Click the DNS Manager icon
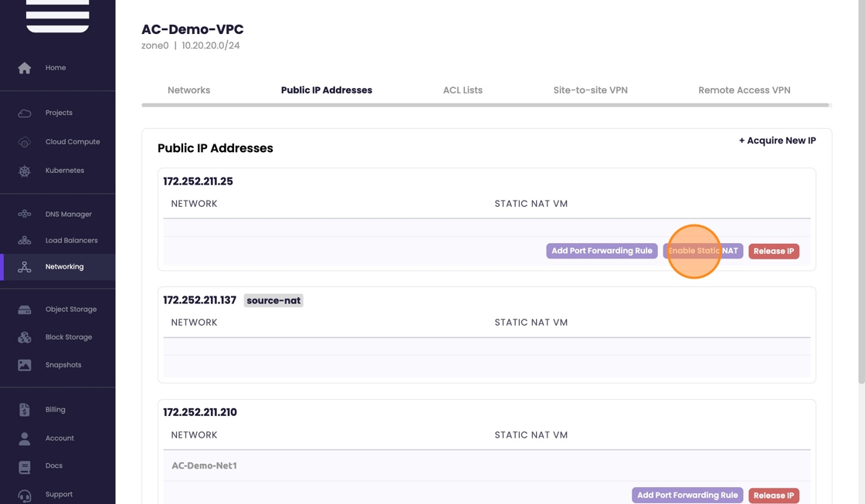The width and height of the screenshot is (865, 504). point(25,215)
